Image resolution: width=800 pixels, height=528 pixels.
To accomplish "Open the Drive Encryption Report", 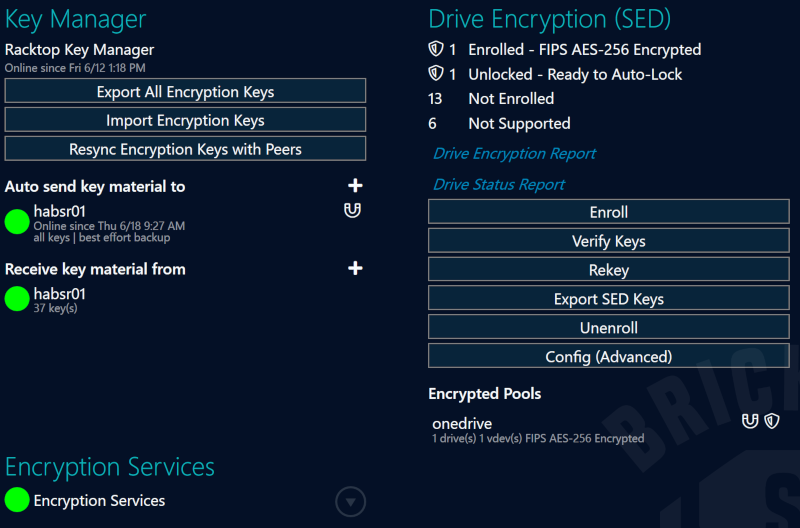I will tap(514, 154).
